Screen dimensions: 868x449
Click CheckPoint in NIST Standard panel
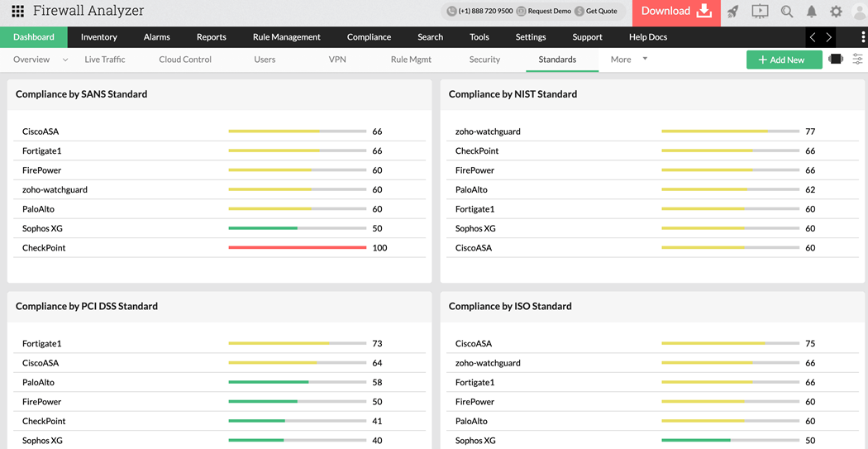point(476,151)
